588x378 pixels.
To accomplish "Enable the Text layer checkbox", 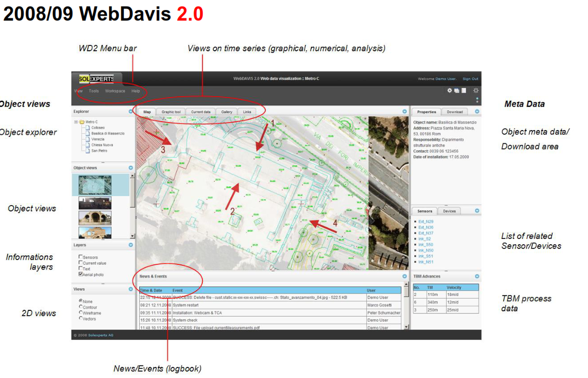I will tap(80, 268).
